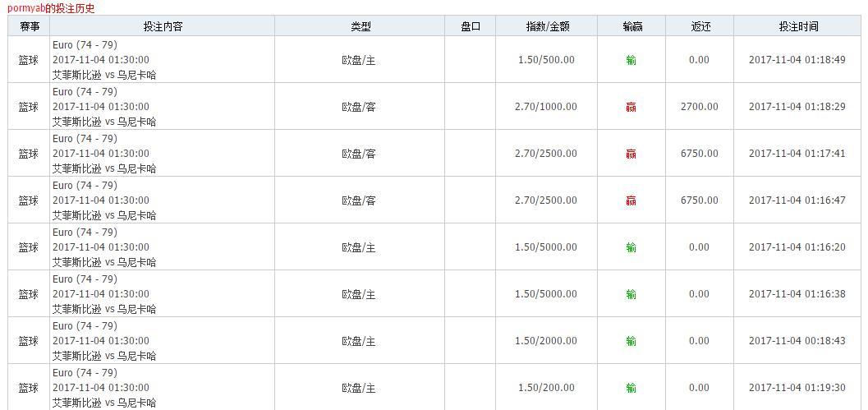Click bet time 2017-11-04 01:18:49

[x=797, y=60]
